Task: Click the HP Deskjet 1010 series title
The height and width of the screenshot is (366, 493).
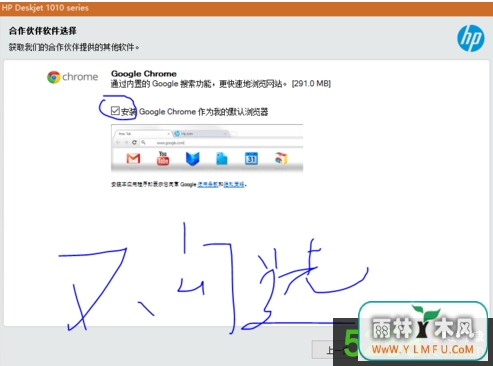Action: [x=45, y=8]
